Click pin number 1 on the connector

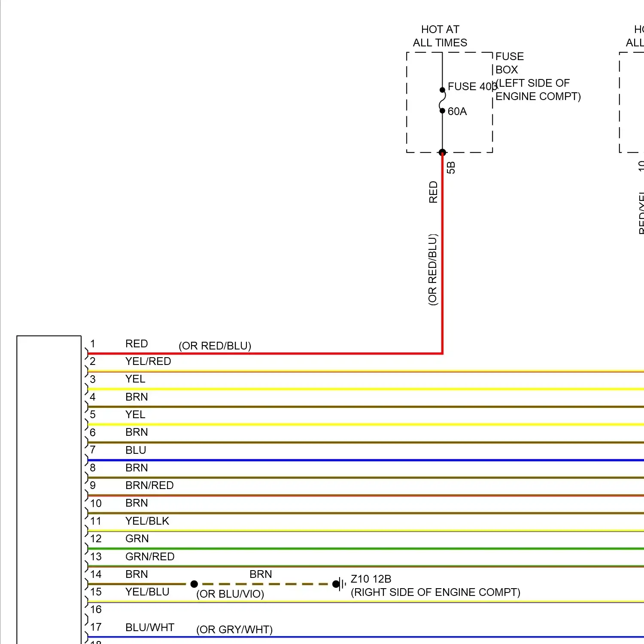(93, 343)
